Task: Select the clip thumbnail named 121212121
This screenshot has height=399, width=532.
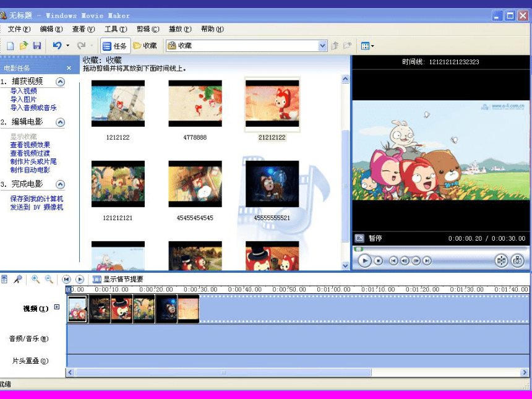Action: click(x=118, y=184)
